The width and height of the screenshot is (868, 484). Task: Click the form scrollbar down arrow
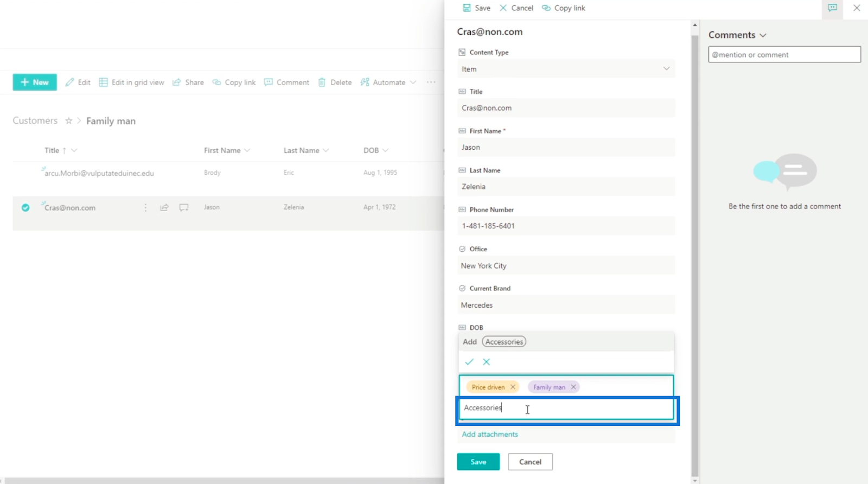(695, 480)
